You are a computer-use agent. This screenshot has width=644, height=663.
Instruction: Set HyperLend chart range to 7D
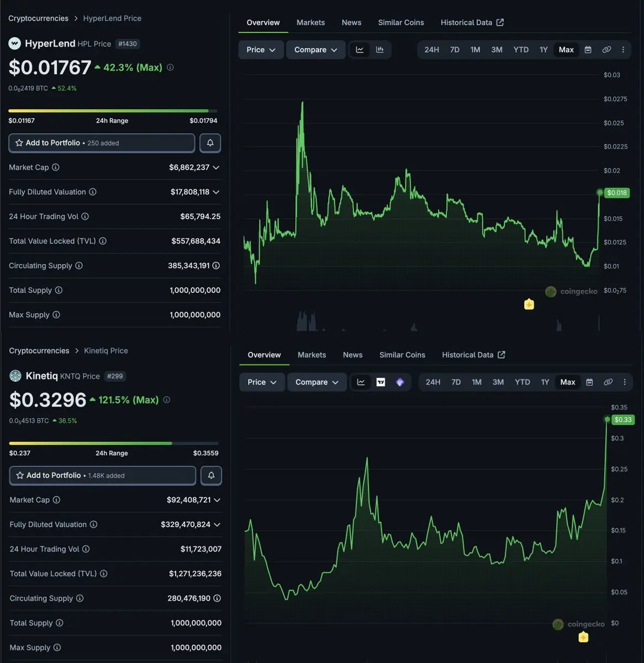pos(455,50)
